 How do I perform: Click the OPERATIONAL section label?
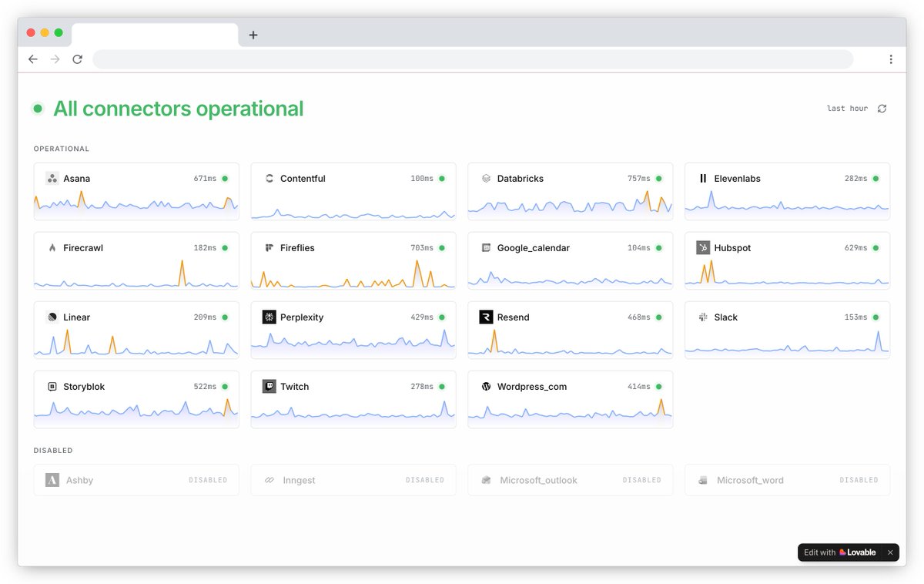pyautogui.click(x=62, y=149)
